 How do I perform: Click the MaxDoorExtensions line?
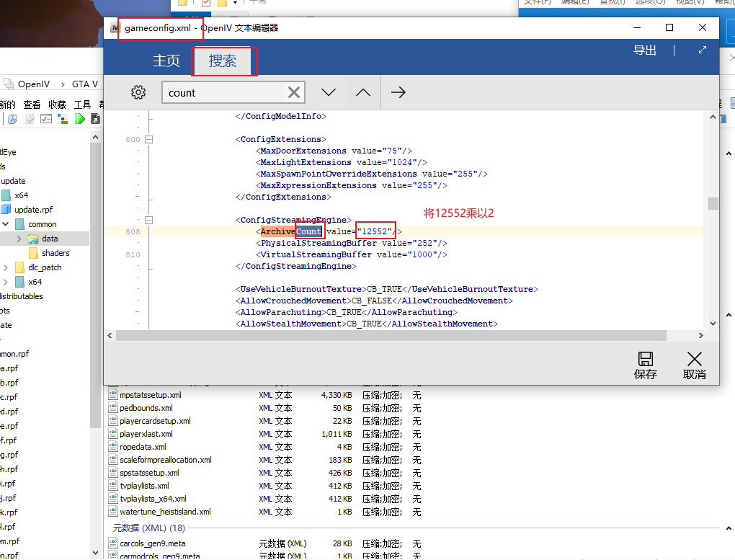[x=334, y=151]
